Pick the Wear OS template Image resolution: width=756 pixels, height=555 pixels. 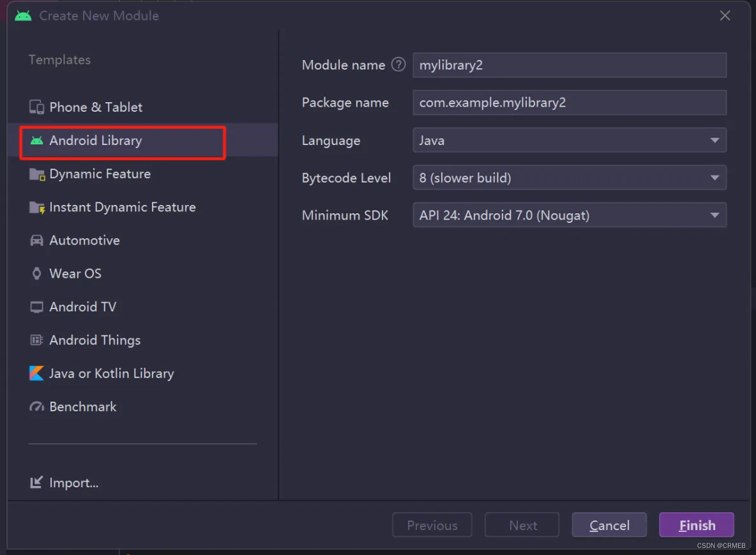pyautogui.click(x=143, y=273)
